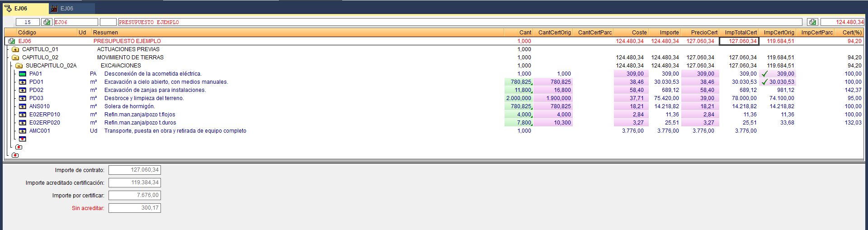
Task: Click the ImpTotalCert column header
Action: point(739,33)
